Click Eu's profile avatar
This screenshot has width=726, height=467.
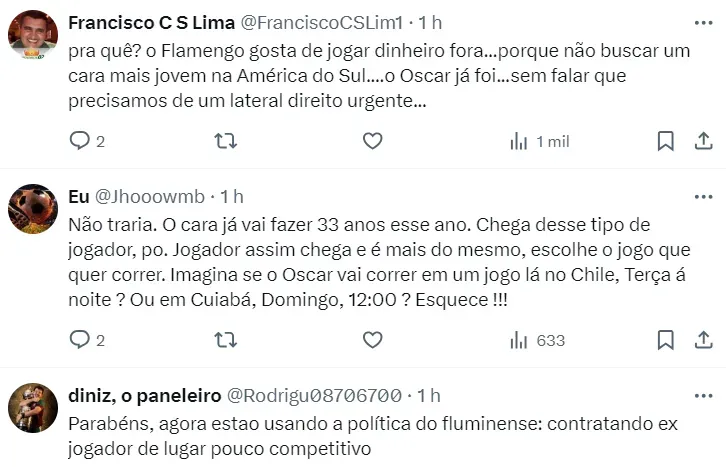click(x=33, y=209)
